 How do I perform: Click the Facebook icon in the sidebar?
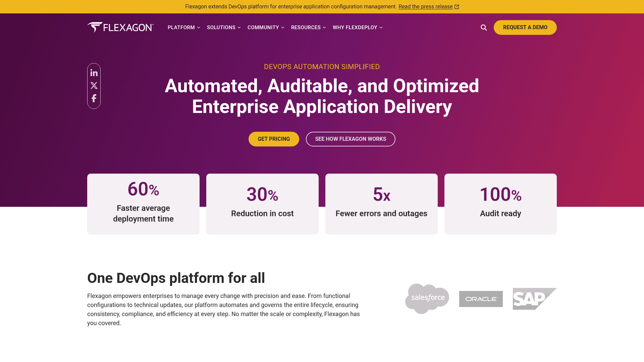(x=94, y=98)
